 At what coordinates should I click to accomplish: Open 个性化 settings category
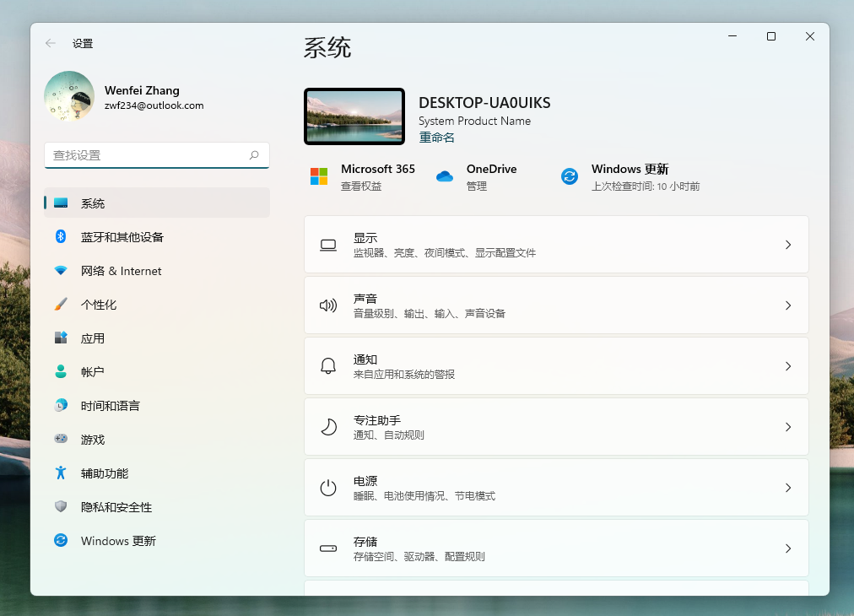pyautogui.click(x=157, y=305)
